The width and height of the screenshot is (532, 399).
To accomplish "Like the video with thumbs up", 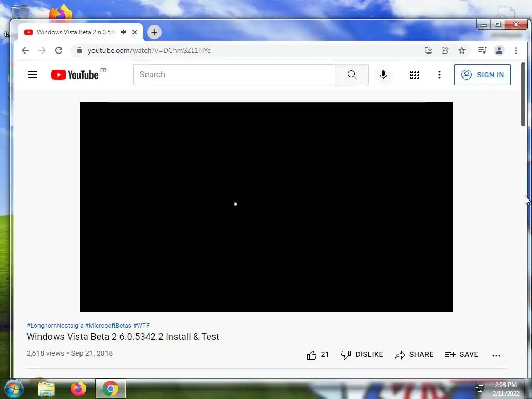I will click(317, 354).
